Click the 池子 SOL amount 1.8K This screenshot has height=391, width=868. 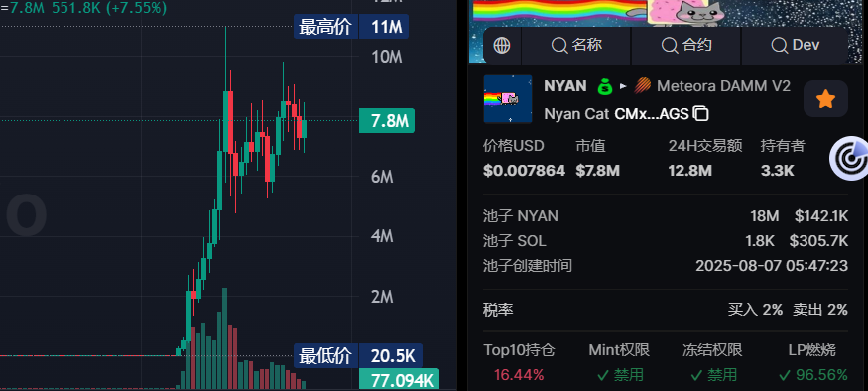pos(760,241)
